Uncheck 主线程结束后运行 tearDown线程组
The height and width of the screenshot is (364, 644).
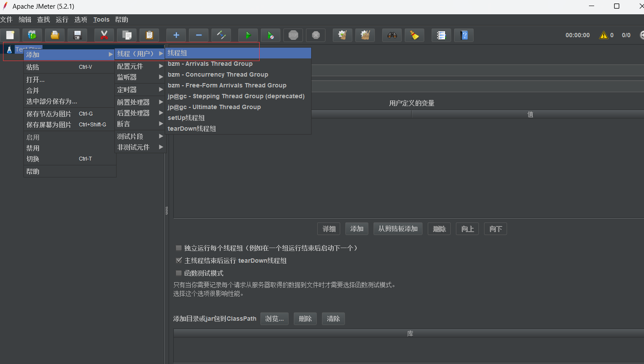click(x=179, y=261)
